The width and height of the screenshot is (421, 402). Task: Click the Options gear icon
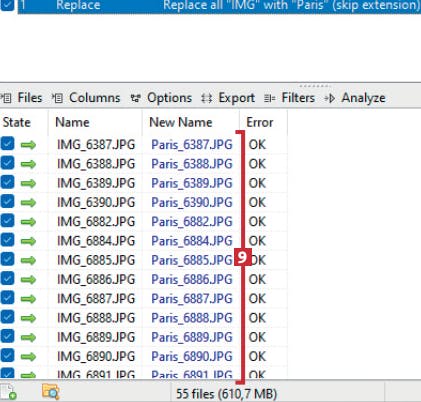135,98
